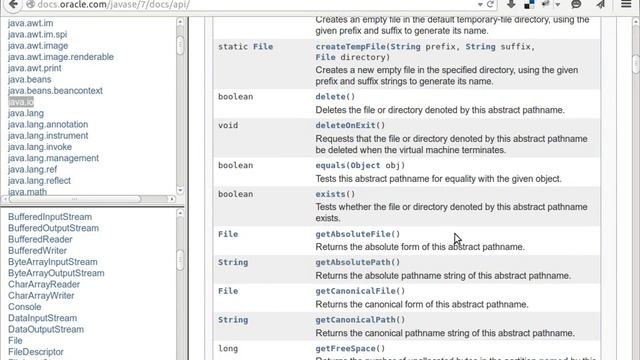
Task: Click the packages list scroll down arrow
Action: click(180, 191)
